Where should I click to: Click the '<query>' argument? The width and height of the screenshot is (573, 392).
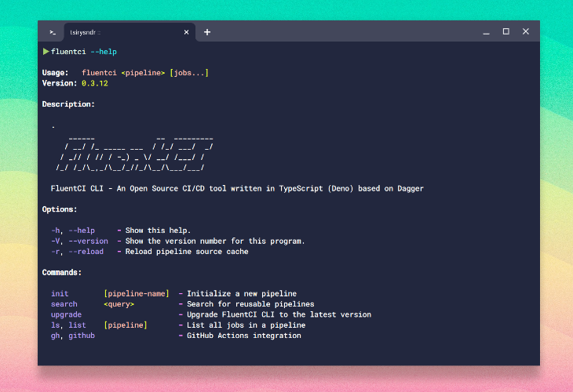[x=119, y=304]
